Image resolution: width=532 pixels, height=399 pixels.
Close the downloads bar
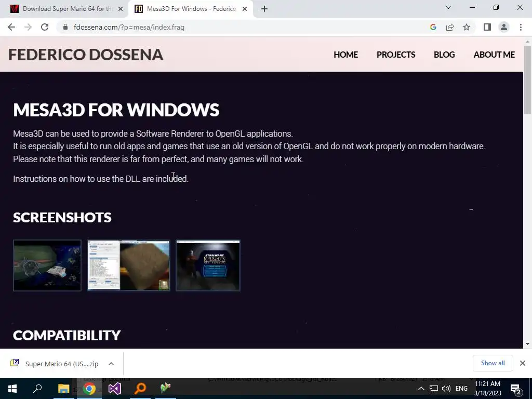pyautogui.click(x=523, y=363)
